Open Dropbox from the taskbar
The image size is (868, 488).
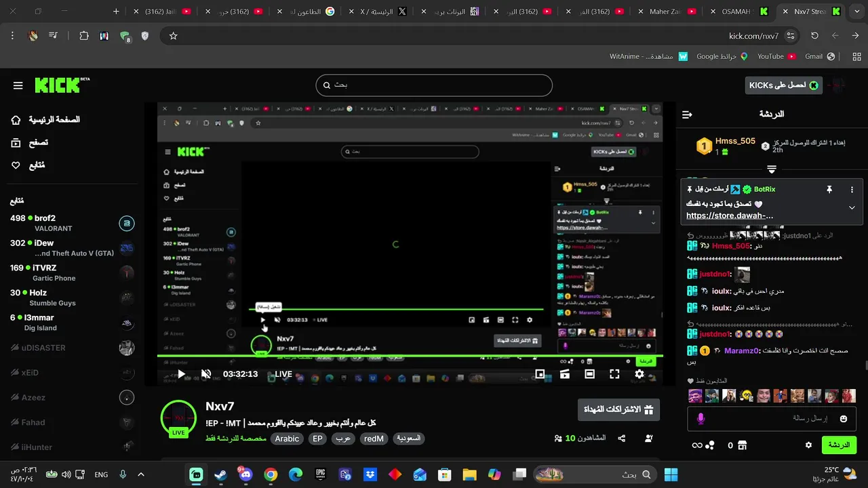click(x=370, y=474)
